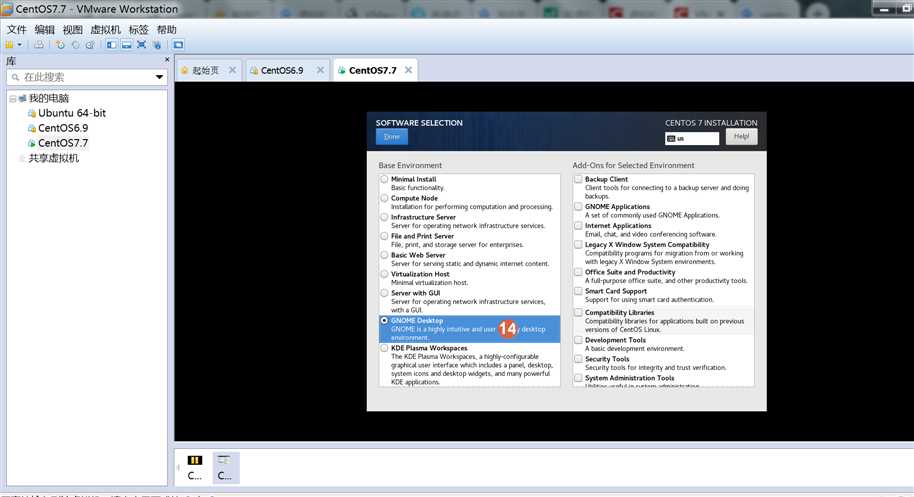Click the magnifier icon in library search
The height and width of the screenshot is (497, 914).
click(x=15, y=77)
